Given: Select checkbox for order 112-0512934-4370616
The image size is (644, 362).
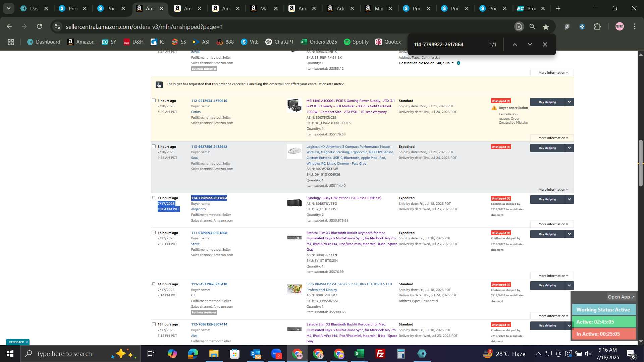Looking at the screenshot, I should point(154,100).
